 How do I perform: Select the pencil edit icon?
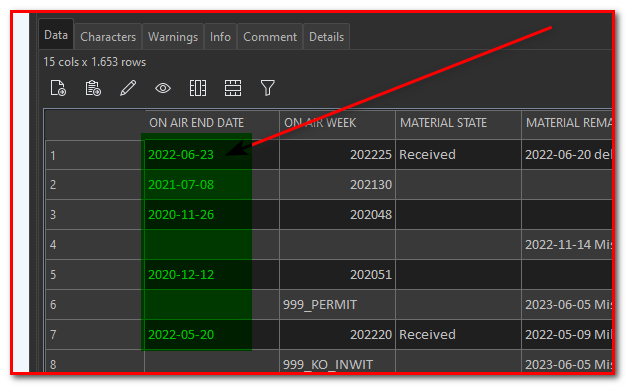[x=128, y=88]
